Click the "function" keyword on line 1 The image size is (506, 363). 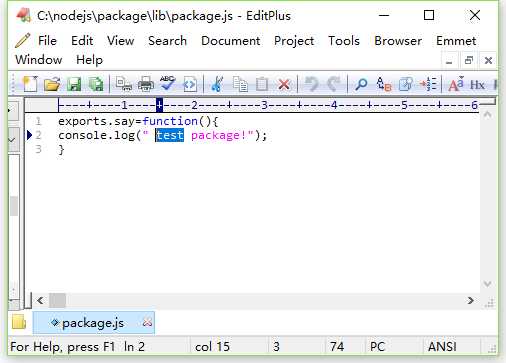170,121
